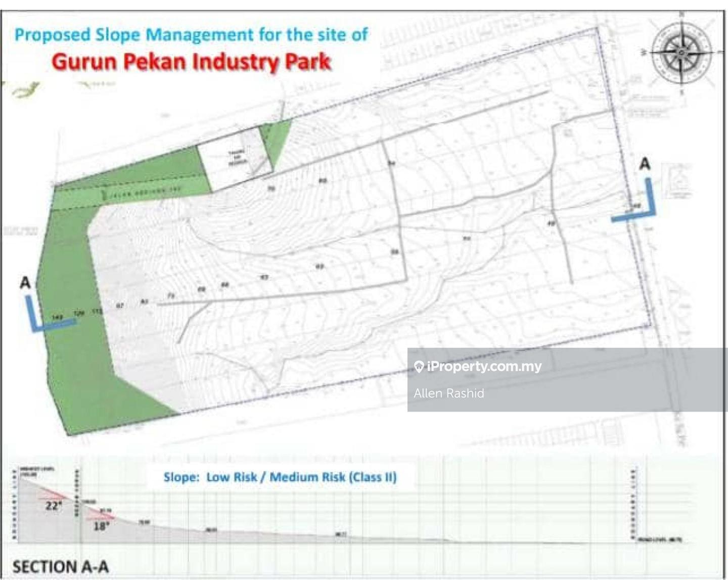Screen dimensions: 728x580
Task: Click the red 22° slope angle marker
Action: point(54,494)
